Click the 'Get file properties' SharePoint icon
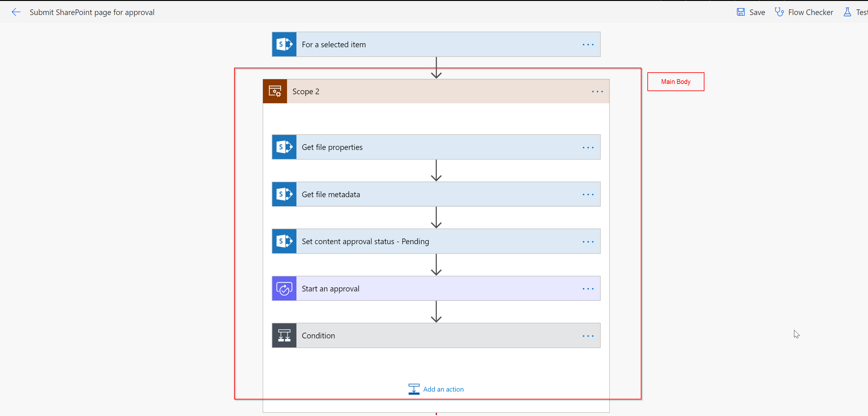The image size is (868, 416). 284,147
